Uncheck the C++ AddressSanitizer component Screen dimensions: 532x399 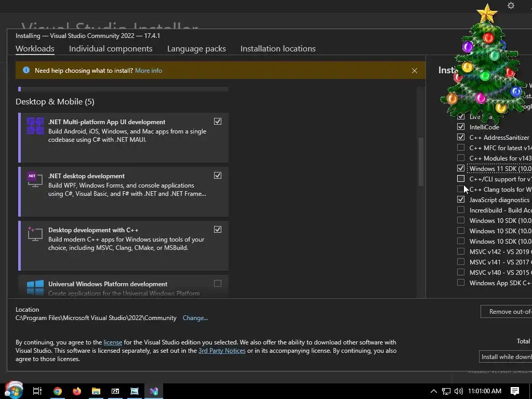coord(461,137)
